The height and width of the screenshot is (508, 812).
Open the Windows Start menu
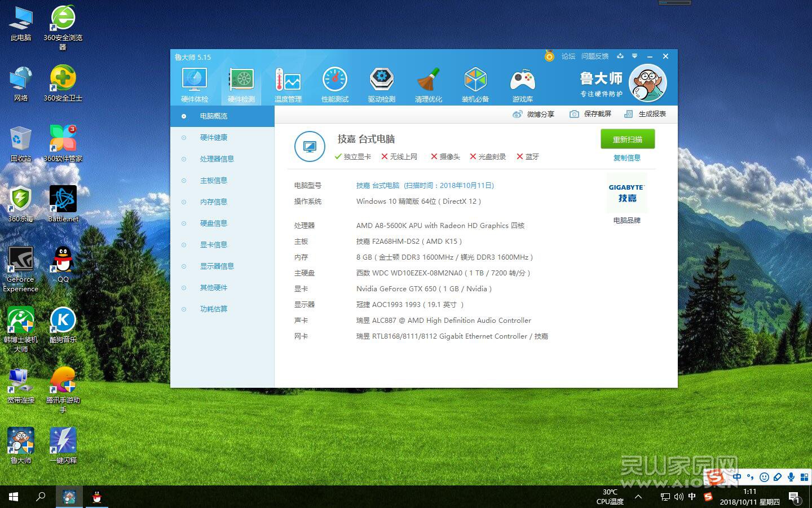coord(14,497)
